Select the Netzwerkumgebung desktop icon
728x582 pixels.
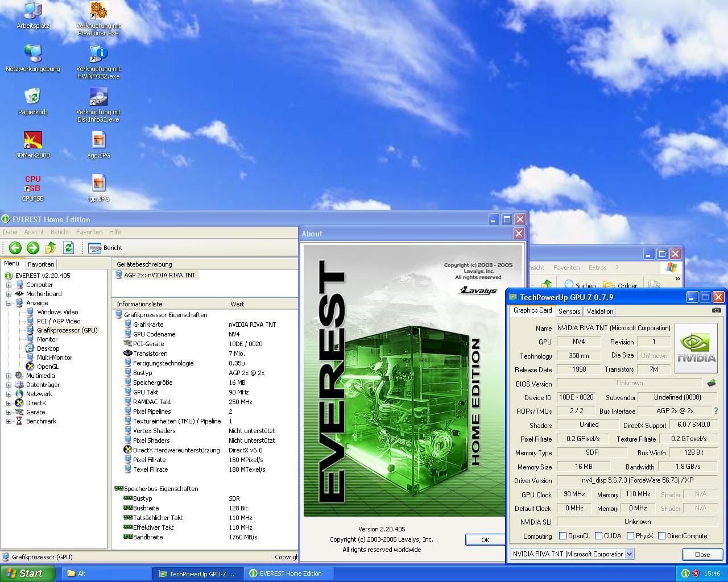coord(33,59)
